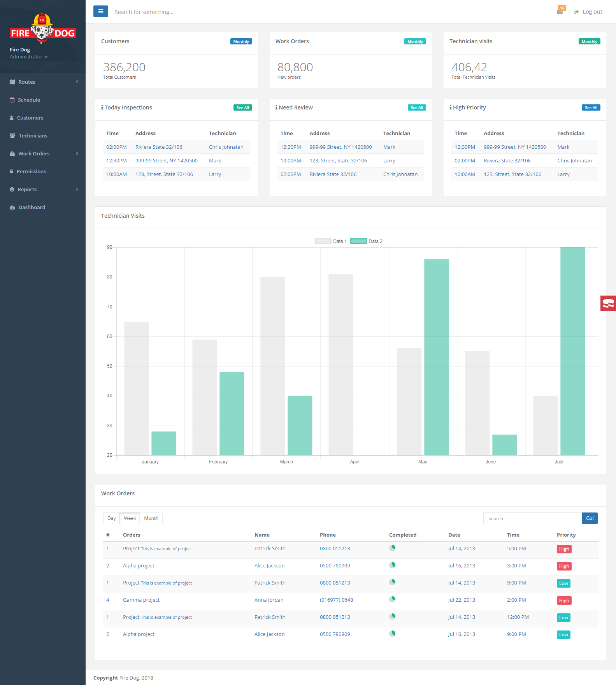Viewport: 616px width, 685px height.
Task: Click the Technicians group icon in sidebar
Action: tap(12, 136)
